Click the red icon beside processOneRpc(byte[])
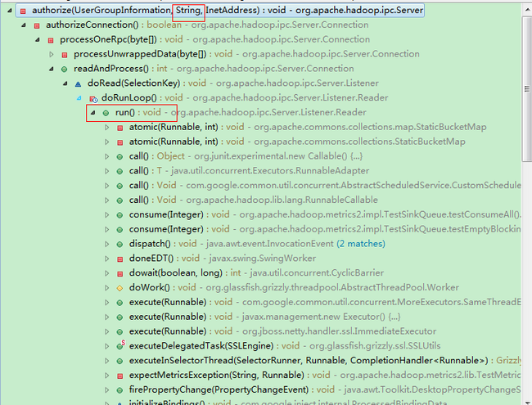 (x=51, y=40)
